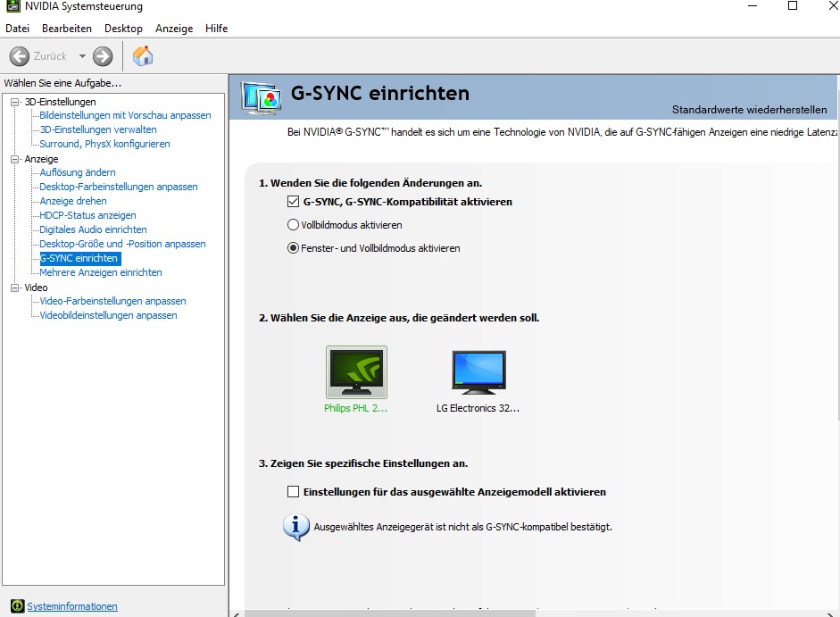Click the G-SYNC header monitor icon
The height and width of the screenshot is (617, 840).
[261, 97]
